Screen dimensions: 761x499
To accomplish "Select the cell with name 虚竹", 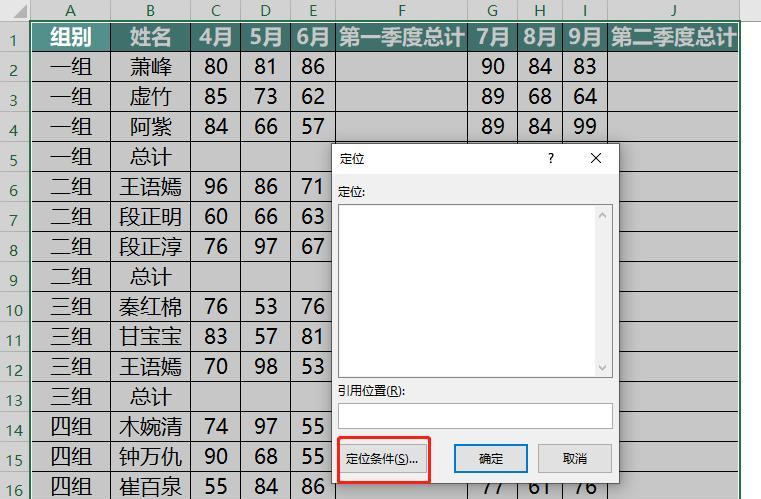I will [x=150, y=97].
